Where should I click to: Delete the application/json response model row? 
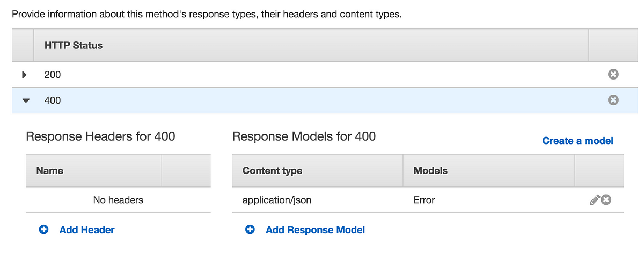coord(606,200)
